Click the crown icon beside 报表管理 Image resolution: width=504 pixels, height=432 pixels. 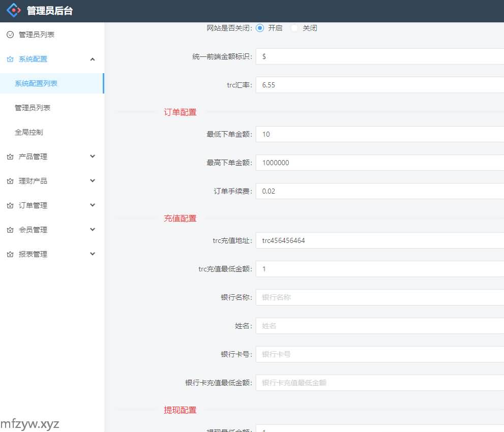point(10,254)
